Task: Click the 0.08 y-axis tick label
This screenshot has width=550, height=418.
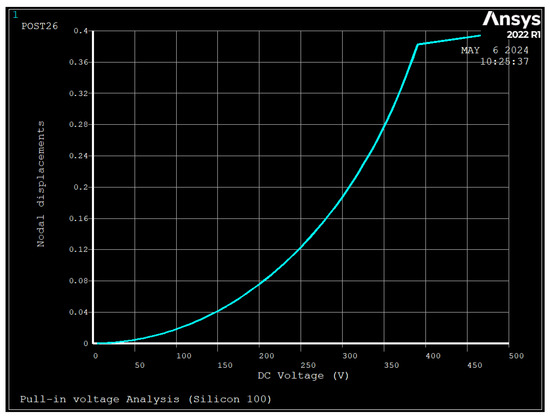Action: pos(79,281)
